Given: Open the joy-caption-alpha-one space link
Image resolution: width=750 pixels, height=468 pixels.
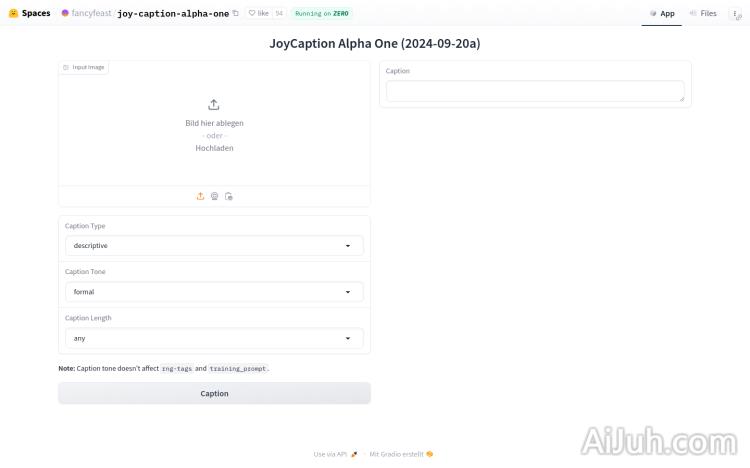Looking at the screenshot, I should [173, 14].
